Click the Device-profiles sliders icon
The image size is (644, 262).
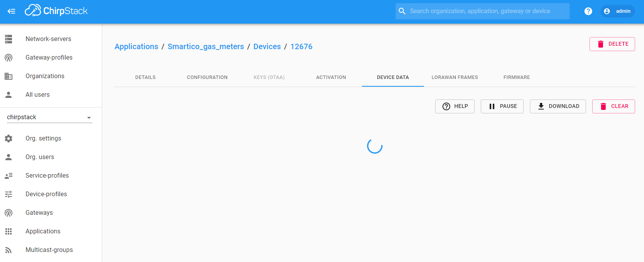[x=9, y=194]
